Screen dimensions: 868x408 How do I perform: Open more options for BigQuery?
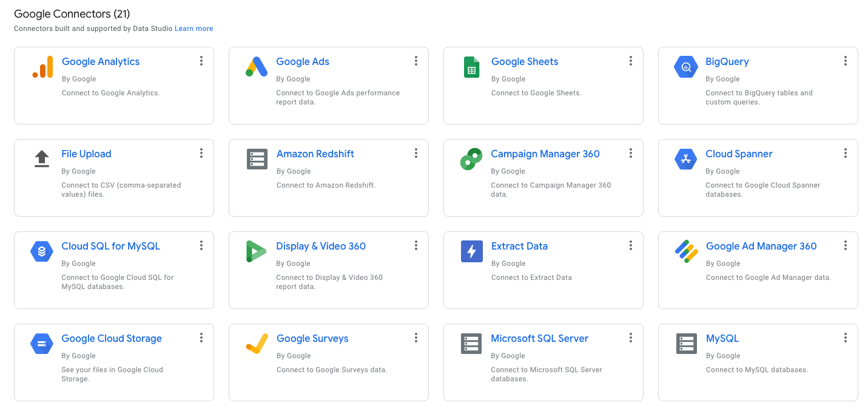pyautogui.click(x=846, y=61)
